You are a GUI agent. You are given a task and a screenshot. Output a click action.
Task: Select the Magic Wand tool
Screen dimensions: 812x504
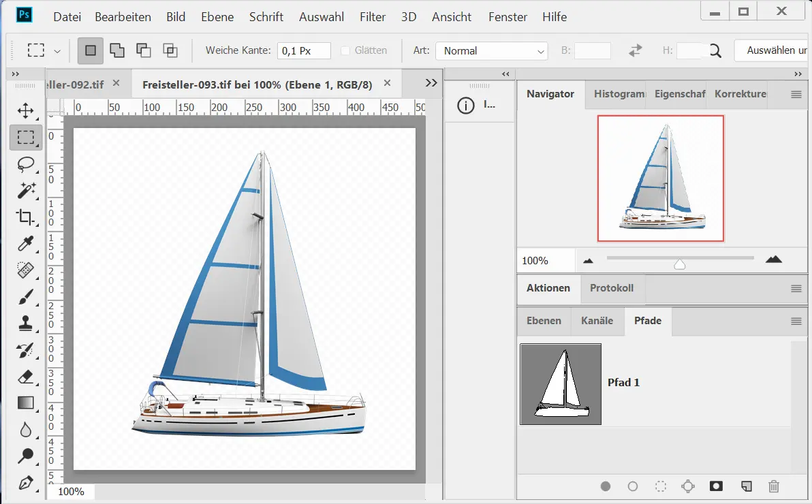click(x=26, y=191)
